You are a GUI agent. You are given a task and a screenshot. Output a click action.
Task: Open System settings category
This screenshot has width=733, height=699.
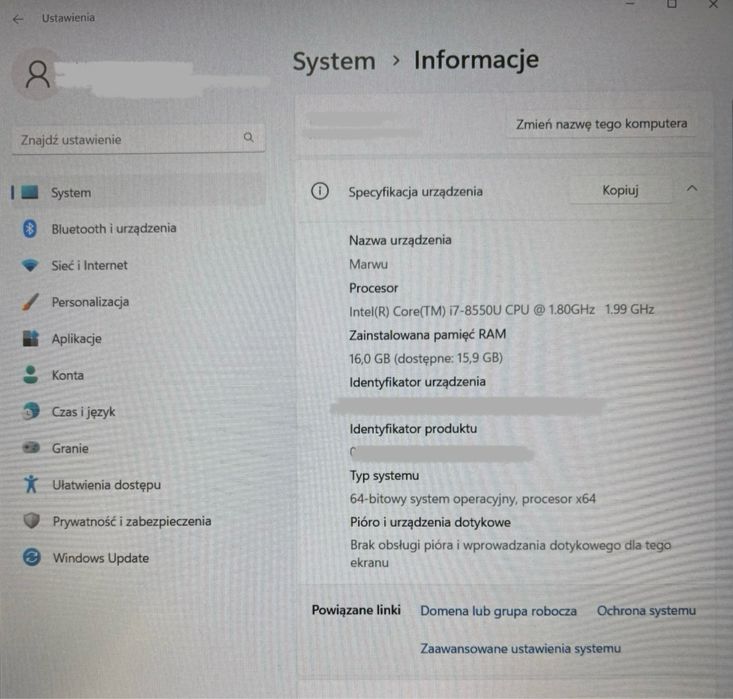[x=139, y=192]
